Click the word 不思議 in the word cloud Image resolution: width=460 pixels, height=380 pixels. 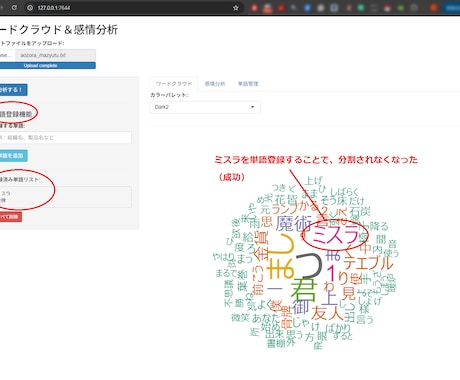(229, 293)
